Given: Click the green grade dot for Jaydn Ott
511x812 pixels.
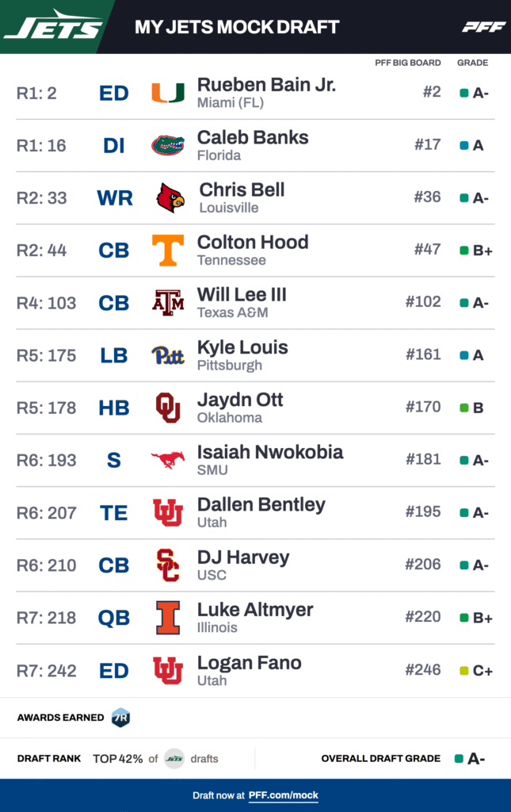Looking at the screenshot, I should [464, 408].
